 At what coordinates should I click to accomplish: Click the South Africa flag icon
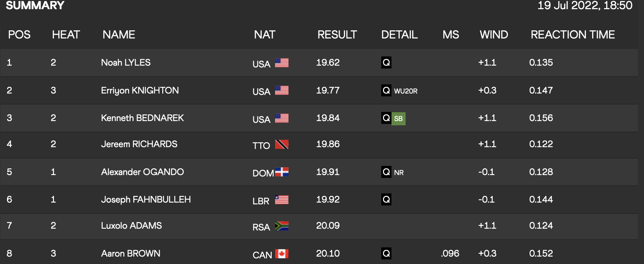point(281,226)
